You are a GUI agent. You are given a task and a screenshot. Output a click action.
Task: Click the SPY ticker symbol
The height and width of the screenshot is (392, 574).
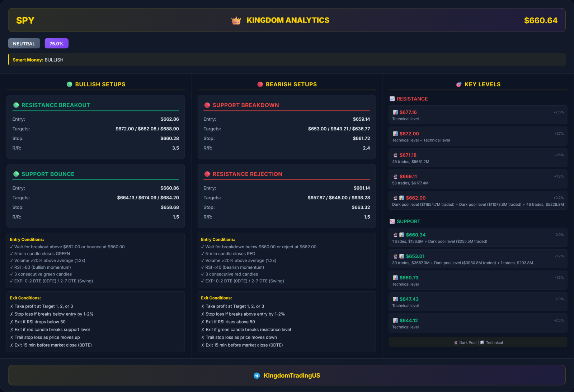(25, 20)
